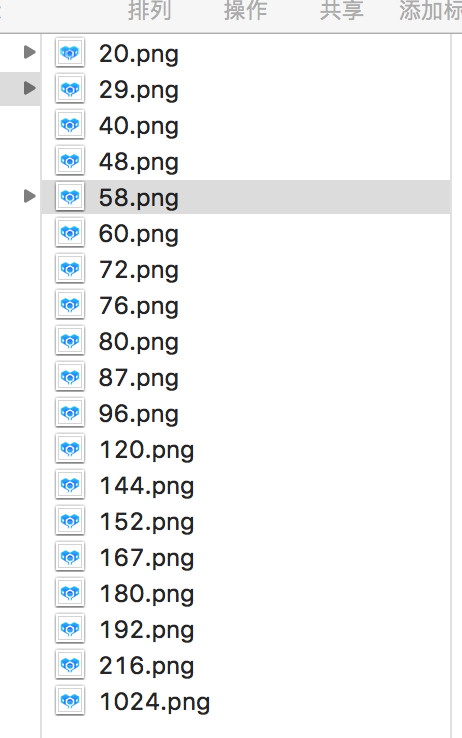
Task: Select the icon for 180.png
Action: (70, 593)
